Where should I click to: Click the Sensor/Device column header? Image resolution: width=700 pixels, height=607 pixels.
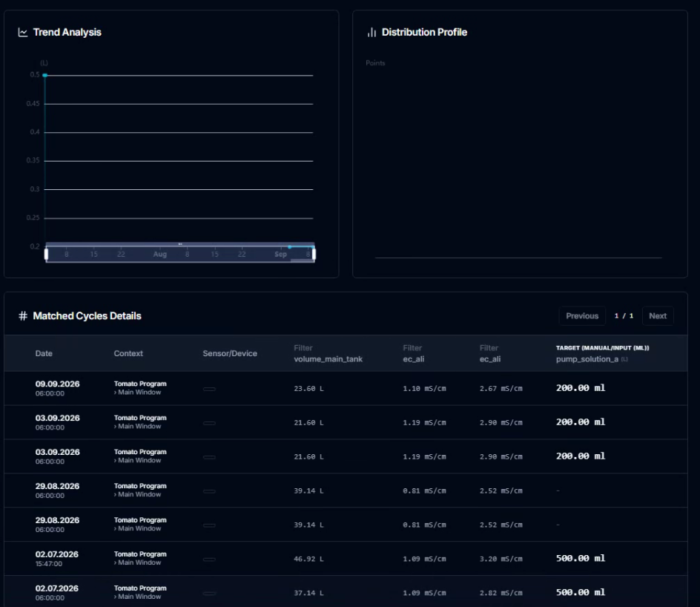(x=230, y=353)
